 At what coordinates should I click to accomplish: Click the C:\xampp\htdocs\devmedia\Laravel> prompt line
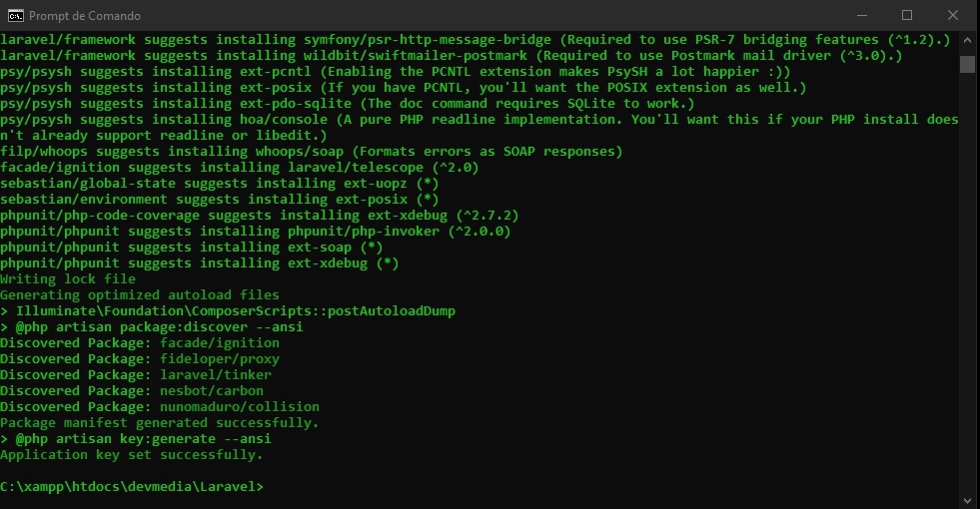click(132, 487)
